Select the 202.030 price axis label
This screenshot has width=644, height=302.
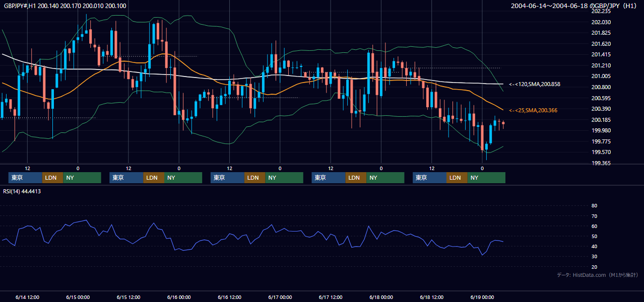(x=601, y=22)
